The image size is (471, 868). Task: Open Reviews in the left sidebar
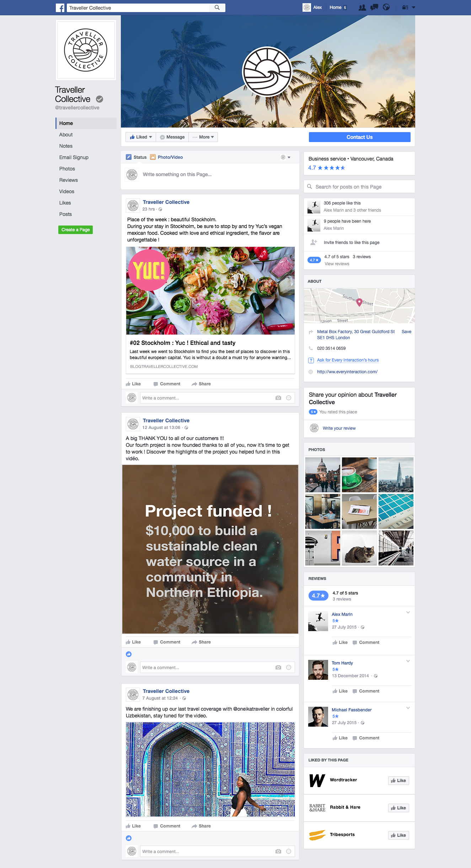[69, 180]
